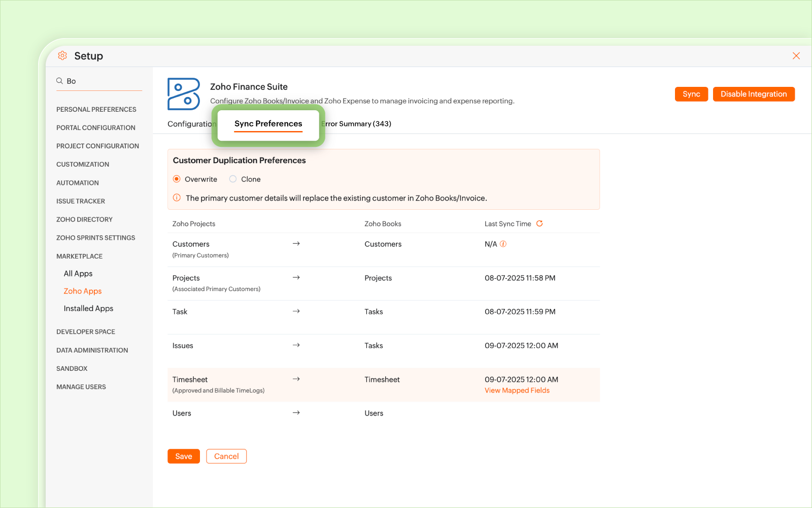Click "(Primary Customers)" sub-label text
Viewport: 812px width, 508px height.
[200, 255]
